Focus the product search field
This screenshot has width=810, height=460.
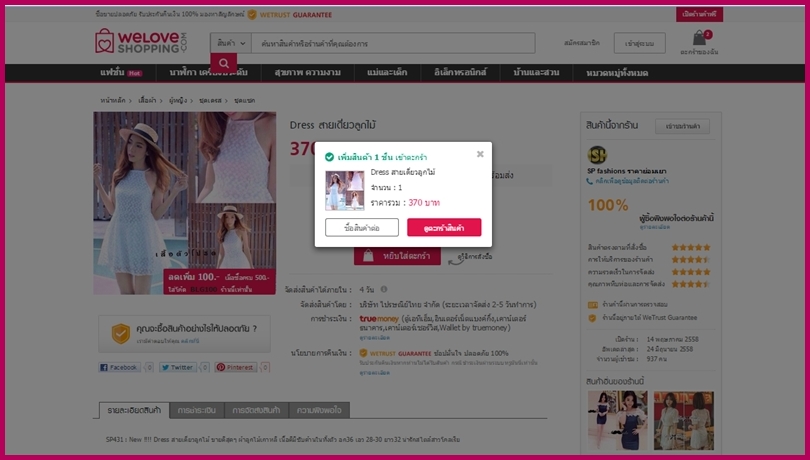coord(393,43)
